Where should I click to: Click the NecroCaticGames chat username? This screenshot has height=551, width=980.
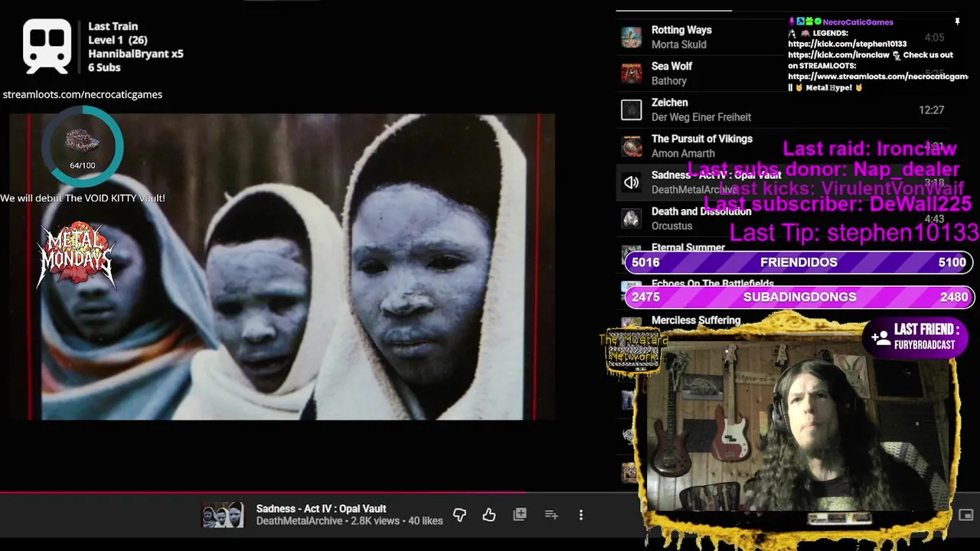[x=857, y=22]
